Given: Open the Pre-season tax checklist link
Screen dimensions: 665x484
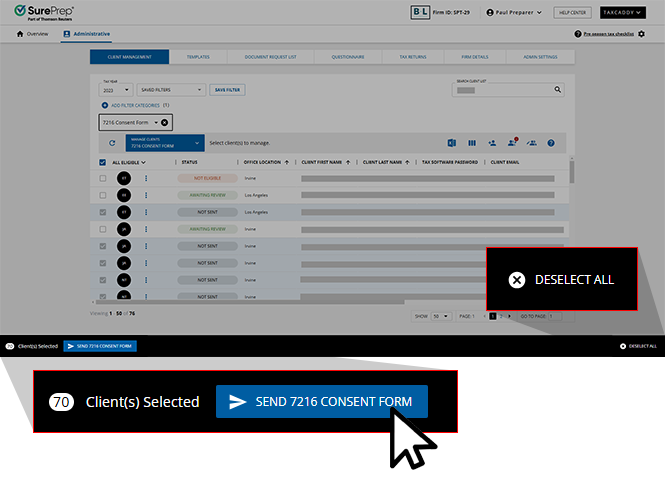Looking at the screenshot, I should (x=609, y=34).
